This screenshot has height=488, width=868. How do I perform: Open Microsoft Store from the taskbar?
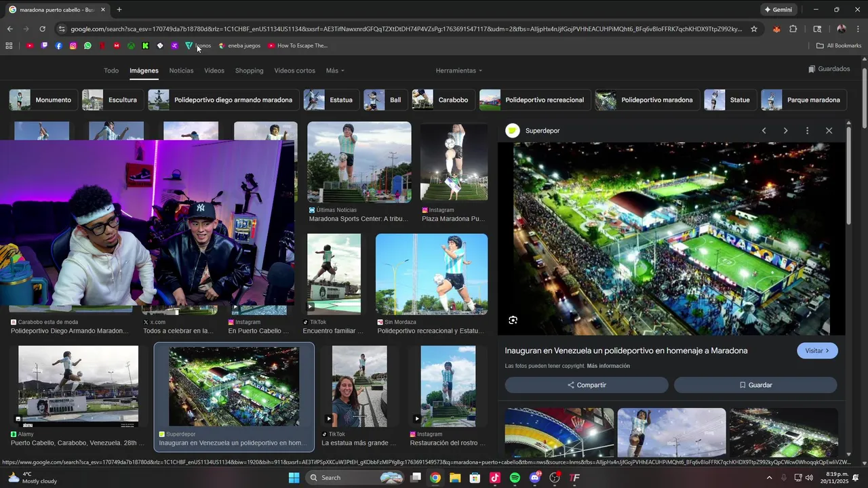coord(475,478)
